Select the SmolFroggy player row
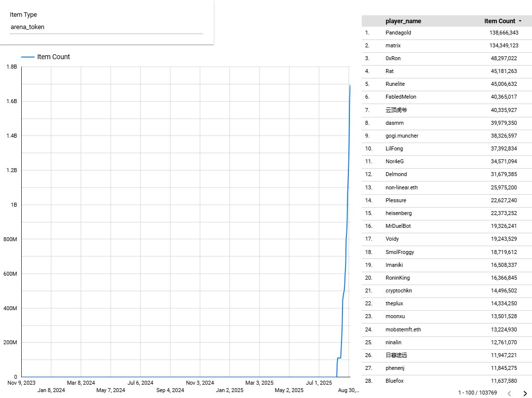This screenshot has width=532, height=398. [447, 253]
